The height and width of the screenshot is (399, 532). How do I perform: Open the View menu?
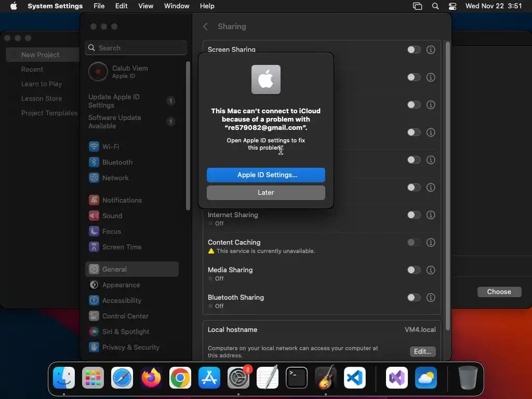click(x=146, y=6)
